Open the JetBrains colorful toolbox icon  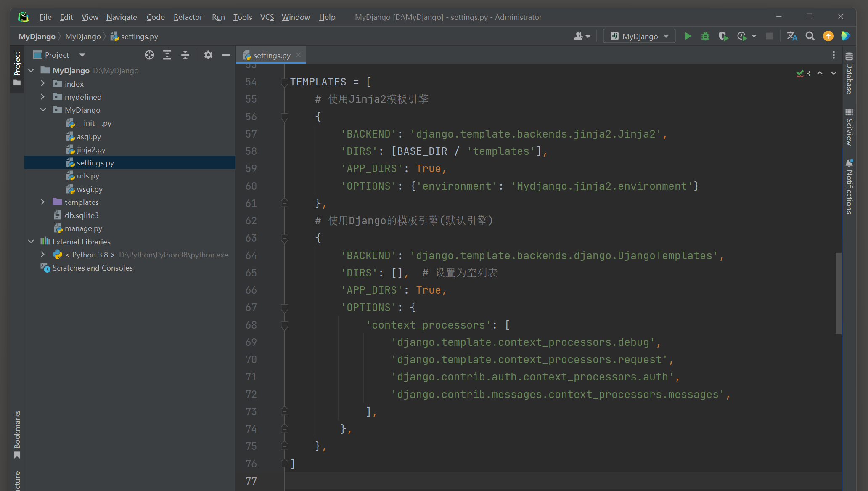(846, 36)
